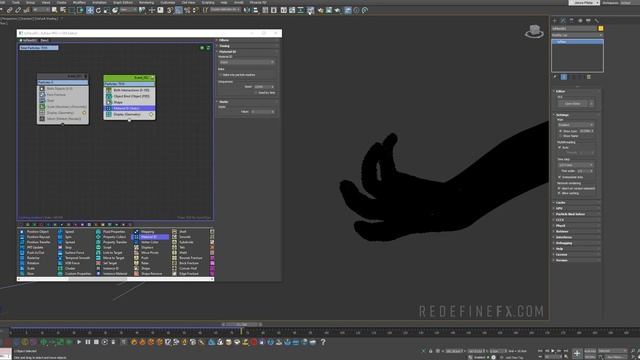The width and height of the screenshot is (640, 360).
Task: Expand the PhysX rollout
Action: 576,226
